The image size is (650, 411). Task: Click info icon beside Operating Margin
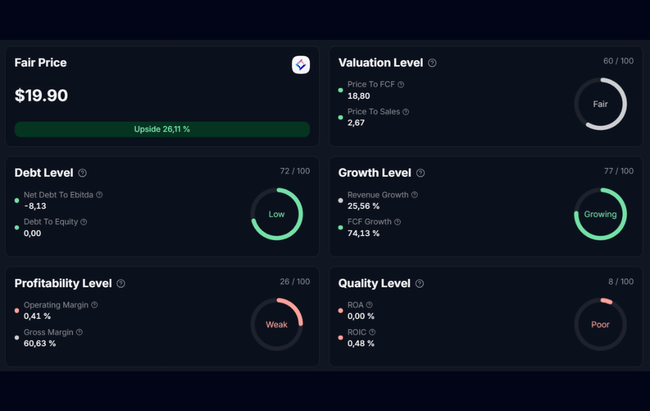point(94,305)
